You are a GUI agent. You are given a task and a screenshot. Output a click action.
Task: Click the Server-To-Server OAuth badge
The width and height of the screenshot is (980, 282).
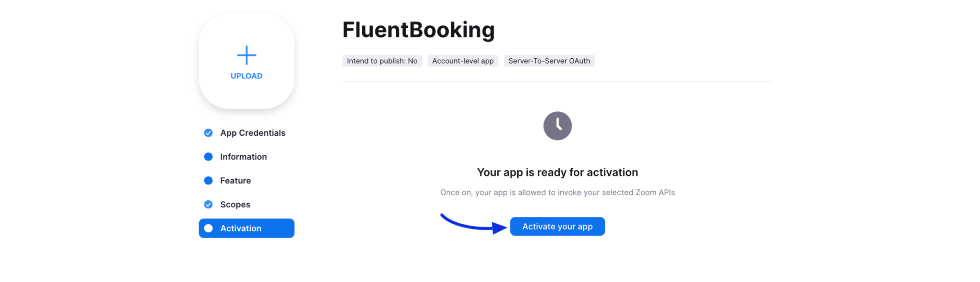pyautogui.click(x=549, y=61)
